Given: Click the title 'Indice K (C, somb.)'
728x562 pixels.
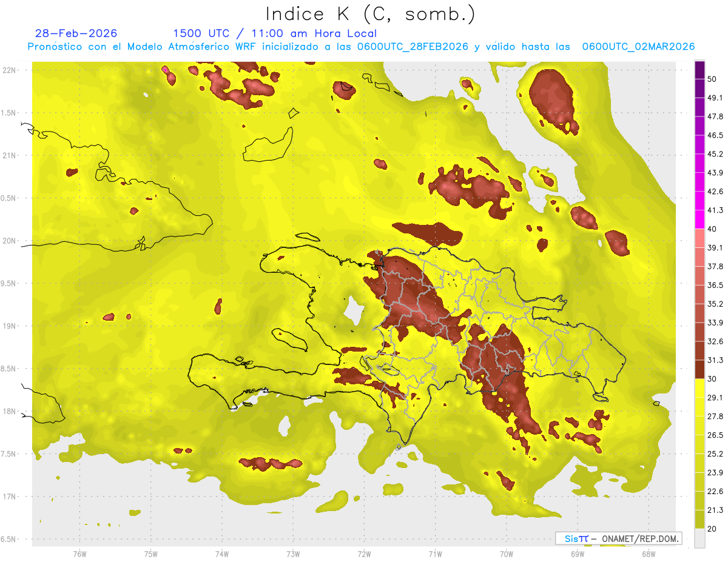Looking at the screenshot, I should [x=370, y=14].
